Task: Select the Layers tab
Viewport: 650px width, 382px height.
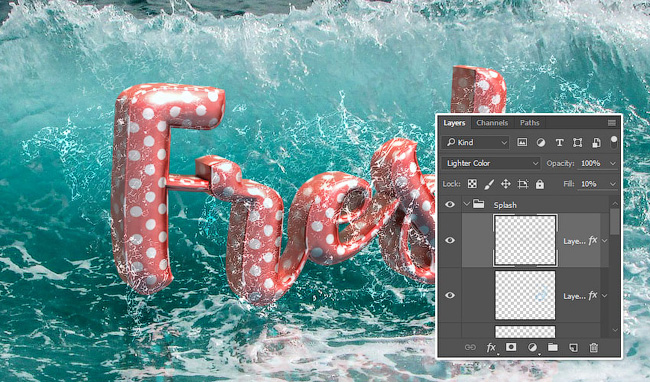Action: pyautogui.click(x=454, y=123)
